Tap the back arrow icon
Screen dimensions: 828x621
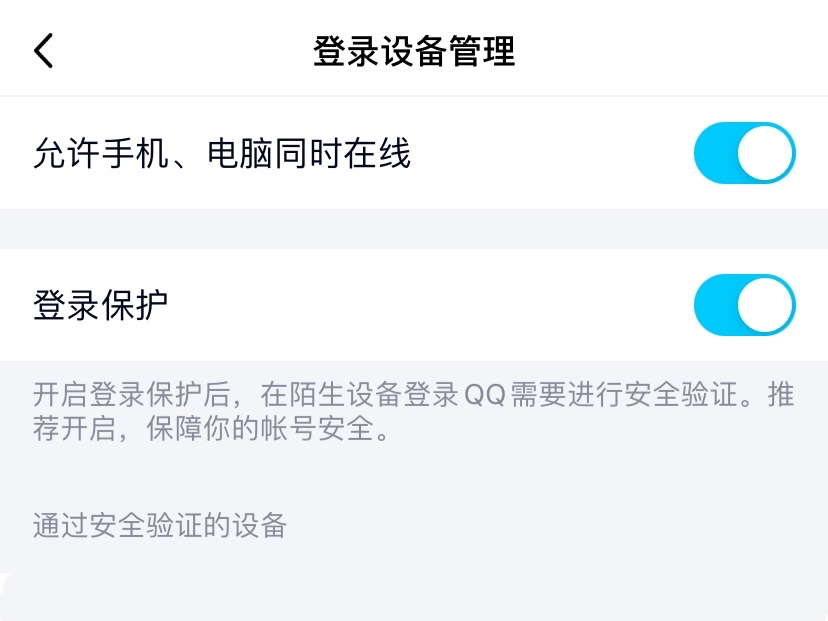tap(43, 51)
